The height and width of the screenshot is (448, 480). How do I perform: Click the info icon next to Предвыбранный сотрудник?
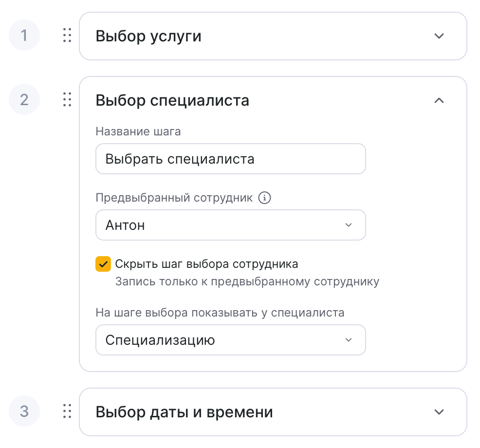click(264, 198)
